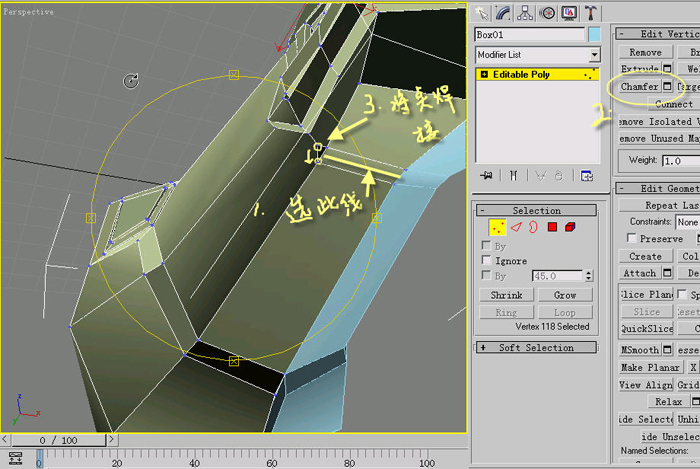Select Editable Poly in modifier stack
Viewport: 700px width, 469px height.
click(x=538, y=75)
